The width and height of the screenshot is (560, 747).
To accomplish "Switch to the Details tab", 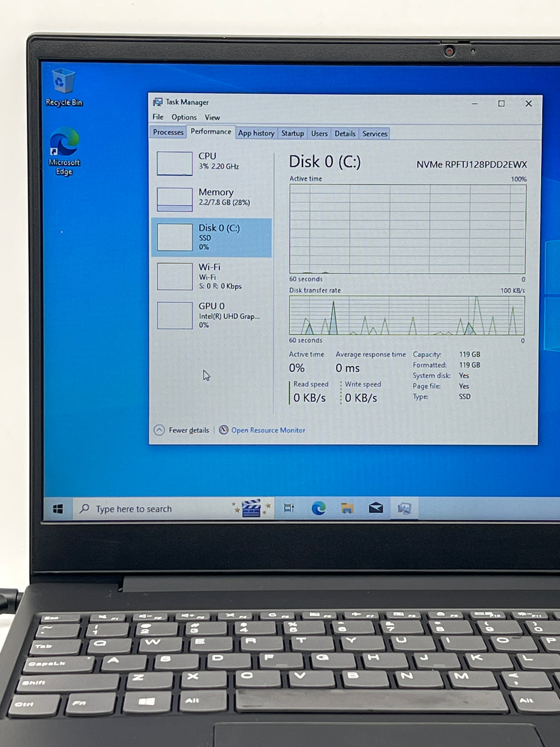I will (x=345, y=133).
